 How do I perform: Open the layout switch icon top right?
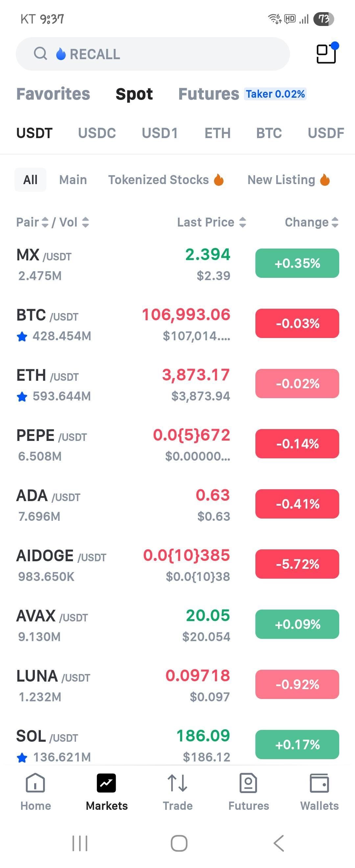coord(326,54)
